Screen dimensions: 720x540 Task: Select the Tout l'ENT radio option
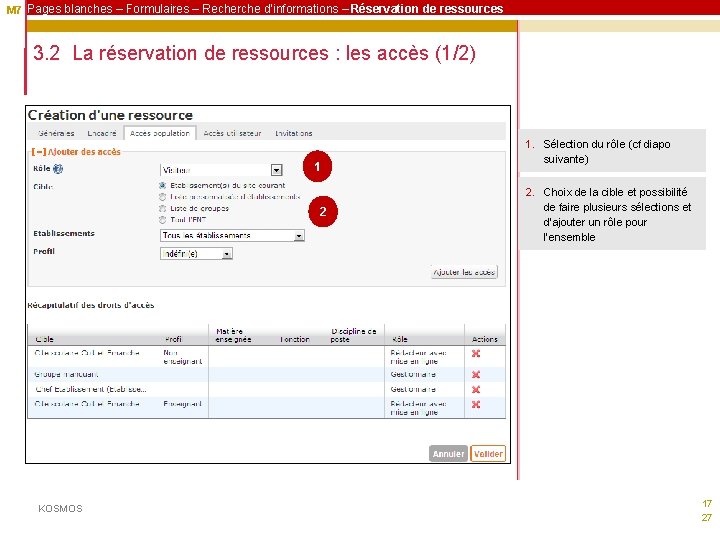pos(162,220)
